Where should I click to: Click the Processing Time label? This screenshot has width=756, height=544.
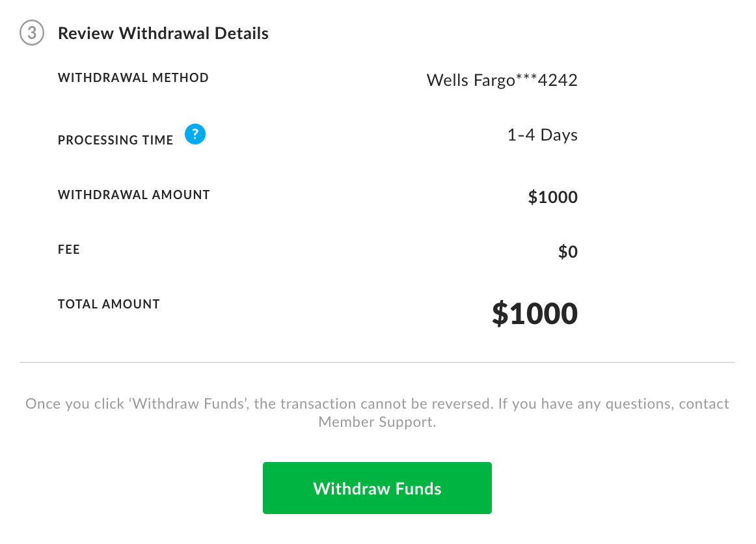point(115,140)
